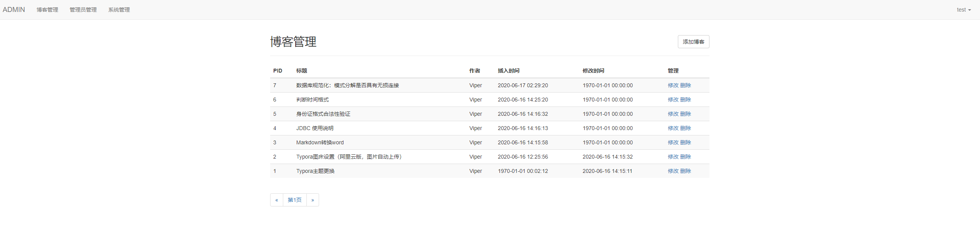
Task: Click the ADMIN brand link
Action: (14, 10)
